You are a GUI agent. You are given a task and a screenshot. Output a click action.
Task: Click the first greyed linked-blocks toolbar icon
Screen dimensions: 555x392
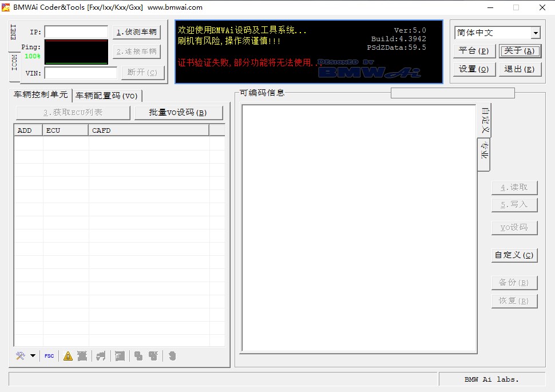pyautogui.click(x=138, y=356)
